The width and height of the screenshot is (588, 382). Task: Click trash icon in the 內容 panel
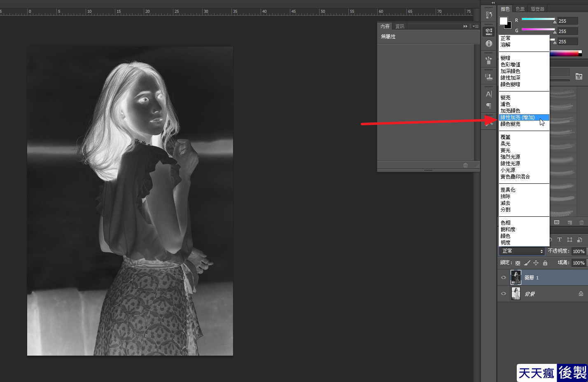pos(465,165)
